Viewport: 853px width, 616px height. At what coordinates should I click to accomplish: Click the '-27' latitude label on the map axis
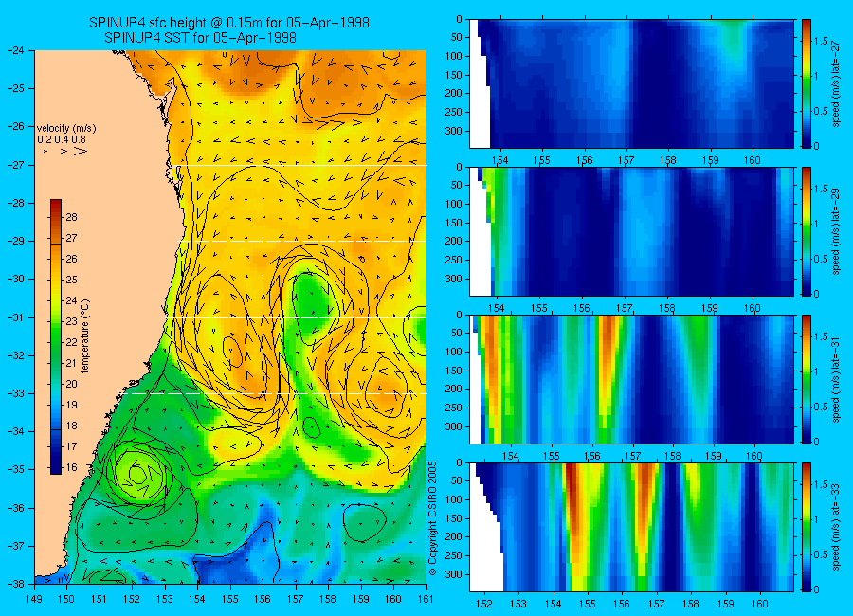tap(15, 164)
